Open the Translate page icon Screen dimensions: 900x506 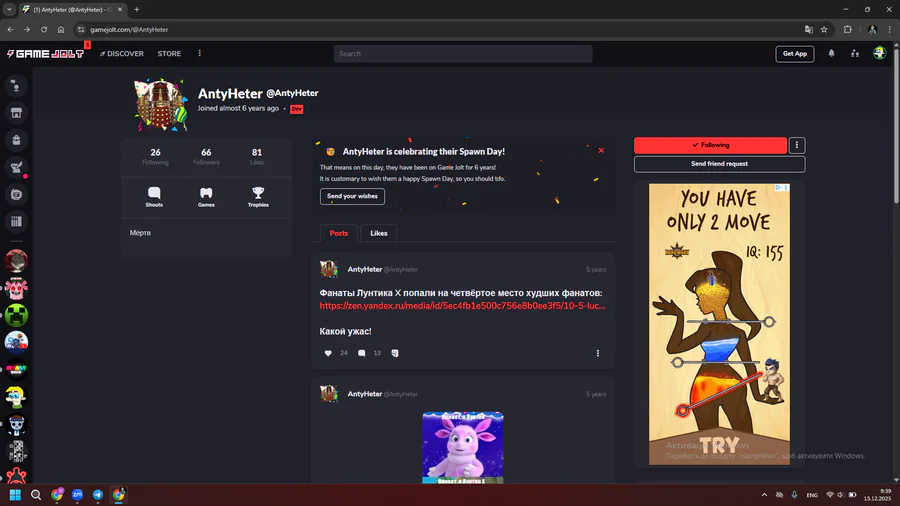pos(809,29)
